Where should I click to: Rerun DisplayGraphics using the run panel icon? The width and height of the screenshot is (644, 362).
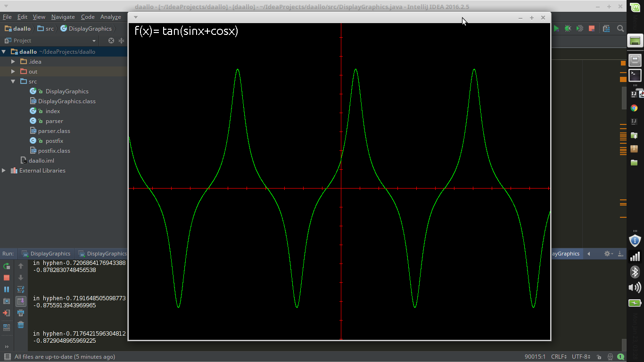point(7,266)
